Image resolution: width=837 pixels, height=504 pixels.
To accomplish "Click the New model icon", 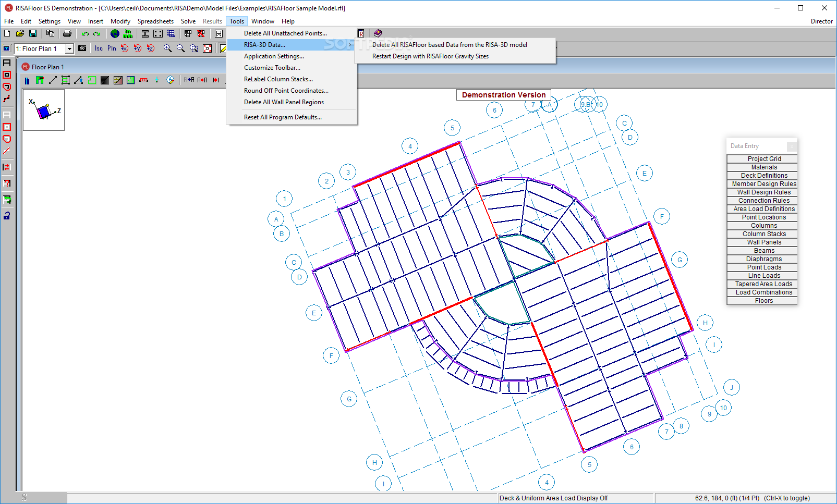I will (7, 33).
